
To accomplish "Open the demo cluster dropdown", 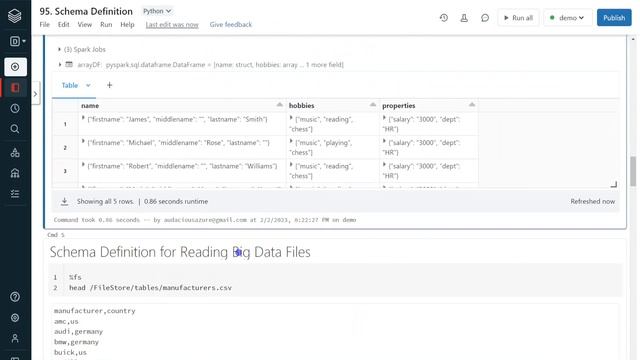I will pyautogui.click(x=567, y=18).
